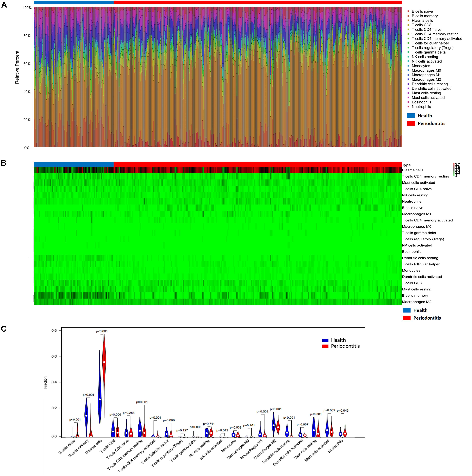Click the blue Health swatch in panel B legend
This screenshot has width=472, height=476.
[406, 310]
